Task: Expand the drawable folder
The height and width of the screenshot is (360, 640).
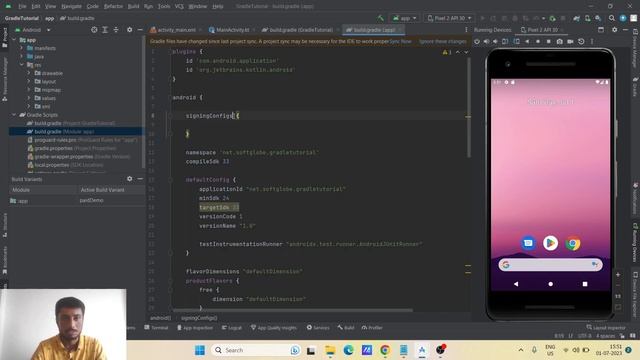Action: pyautogui.click(x=29, y=73)
